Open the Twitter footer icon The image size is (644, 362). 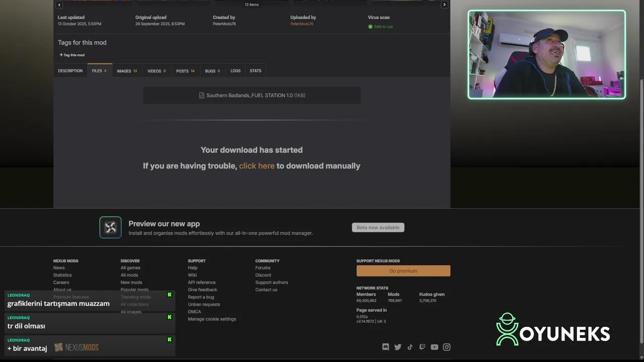(x=398, y=347)
